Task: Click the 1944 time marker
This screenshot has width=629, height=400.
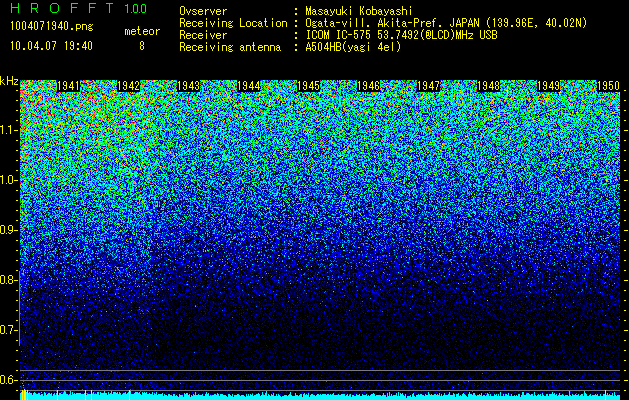Action: point(249,86)
